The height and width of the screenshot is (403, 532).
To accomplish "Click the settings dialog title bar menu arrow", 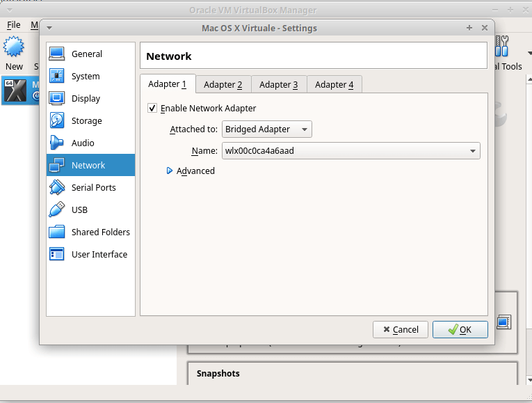I will pyautogui.click(x=49, y=28).
